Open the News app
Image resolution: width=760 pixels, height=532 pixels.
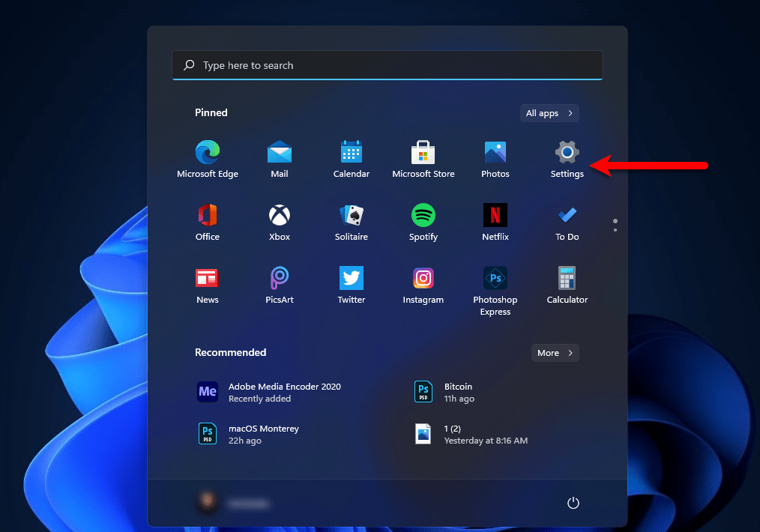click(208, 285)
